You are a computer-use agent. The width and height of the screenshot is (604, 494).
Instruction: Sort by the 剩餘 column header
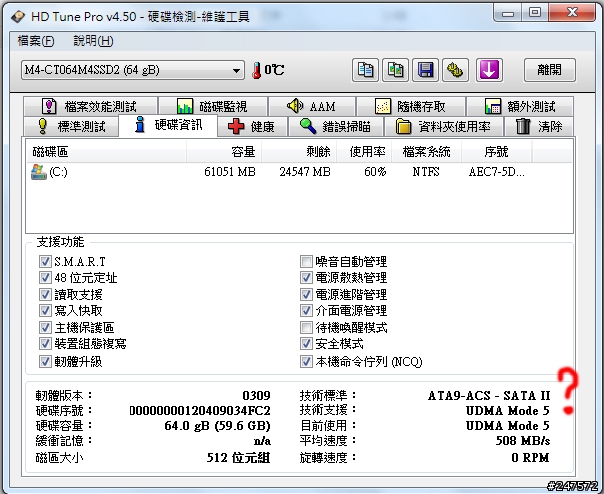[x=299, y=151]
